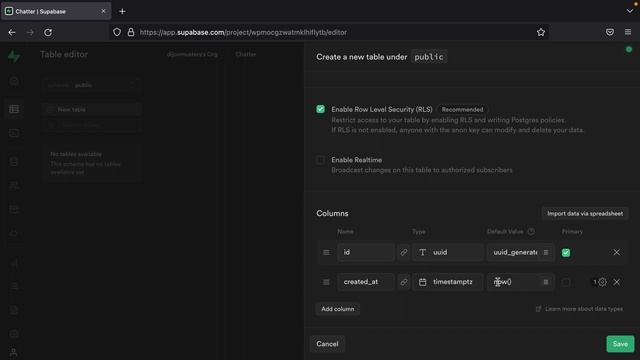This screenshot has height=360, width=640.
Task: Click Import data via spreadsheet
Action: point(585,213)
